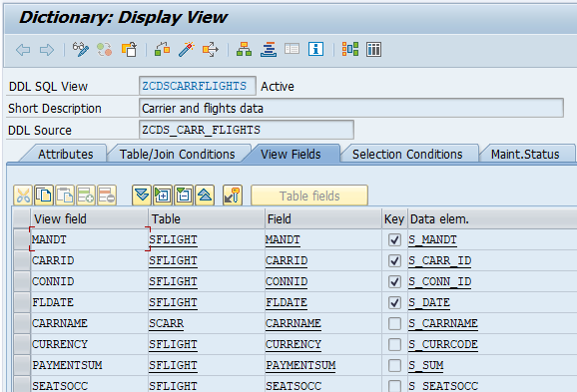
Task: Click the Expand node plus icon
Action: [163, 196]
